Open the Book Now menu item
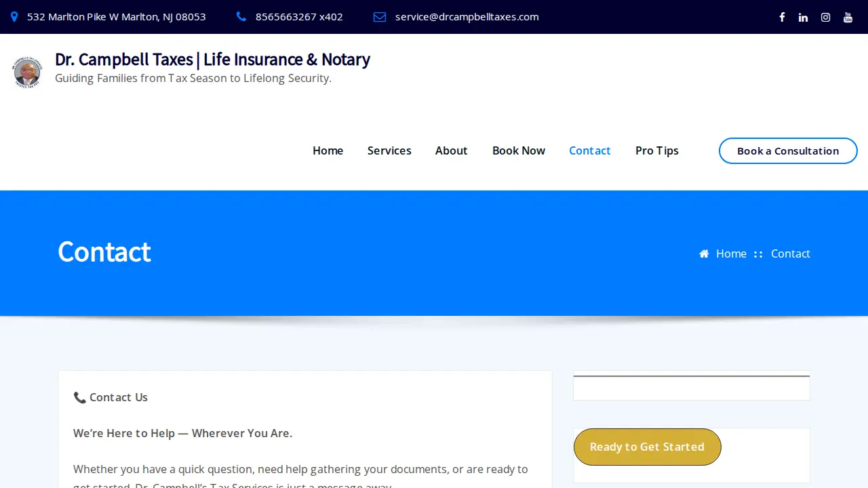The width and height of the screenshot is (868, 488). click(x=519, y=150)
